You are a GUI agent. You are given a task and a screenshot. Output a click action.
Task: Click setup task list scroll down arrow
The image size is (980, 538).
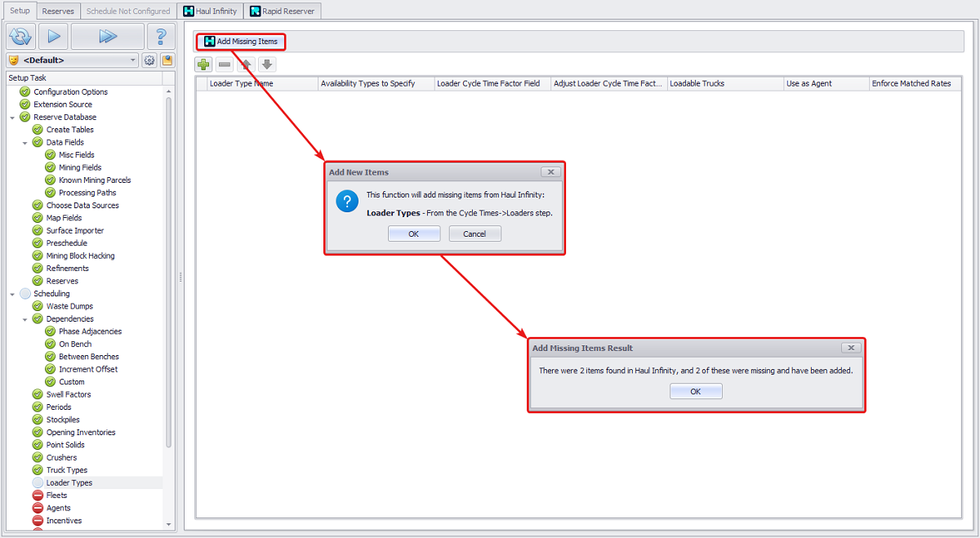pyautogui.click(x=169, y=525)
